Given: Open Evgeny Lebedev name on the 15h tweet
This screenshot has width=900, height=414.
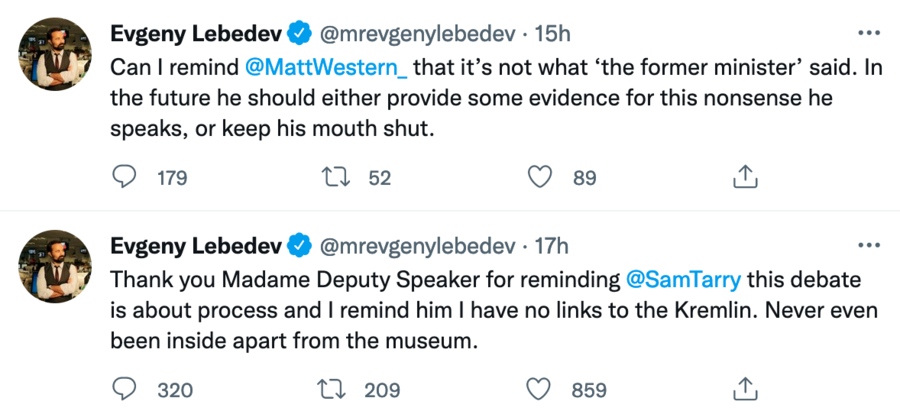Looking at the screenshot, I should (194, 34).
